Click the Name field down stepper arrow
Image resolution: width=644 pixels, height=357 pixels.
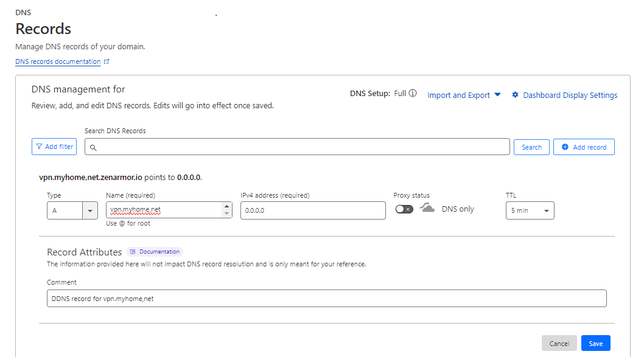coord(227,213)
